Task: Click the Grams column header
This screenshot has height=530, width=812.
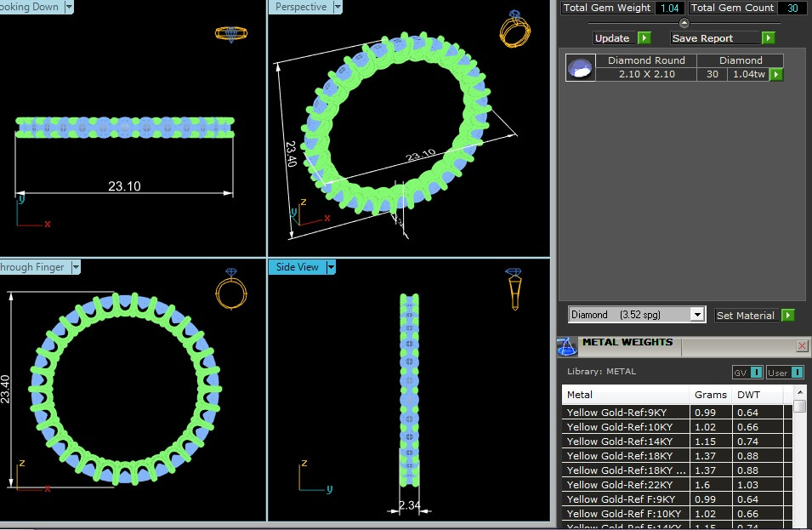Action: point(711,395)
